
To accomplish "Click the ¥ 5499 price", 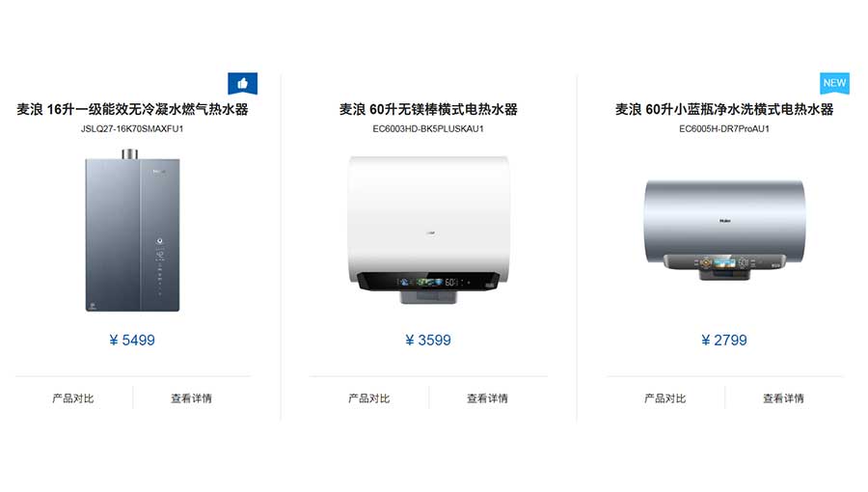I will pyautogui.click(x=132, y=341).
